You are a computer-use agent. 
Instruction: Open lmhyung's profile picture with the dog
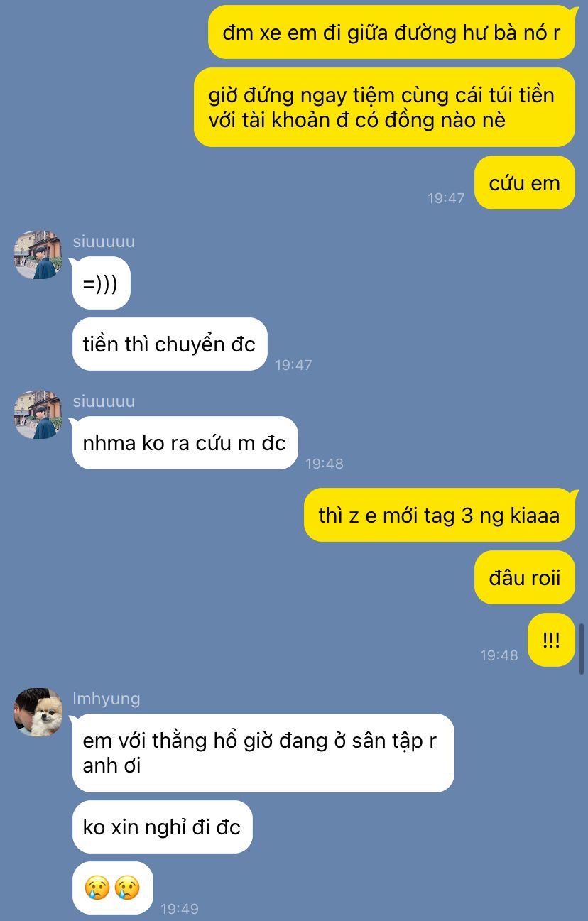click(x=38, y=712)
